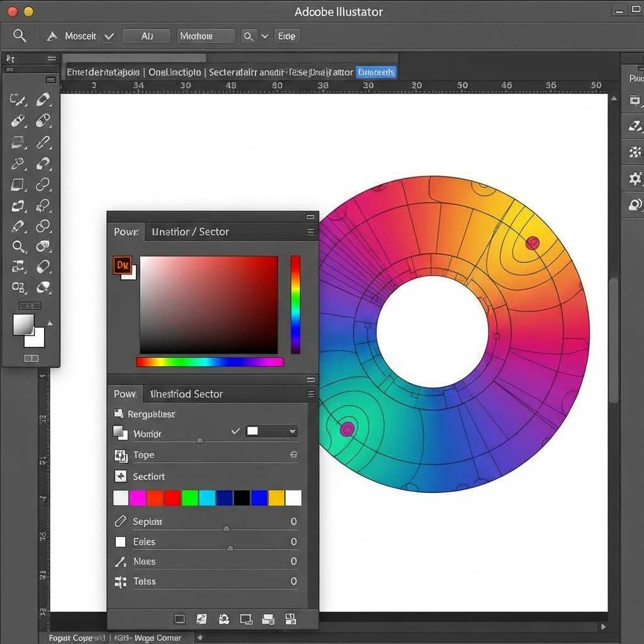Expand the chevron next to the toolbar search button
The height and width of the screenshot is (644, 644).
point(265,36)
